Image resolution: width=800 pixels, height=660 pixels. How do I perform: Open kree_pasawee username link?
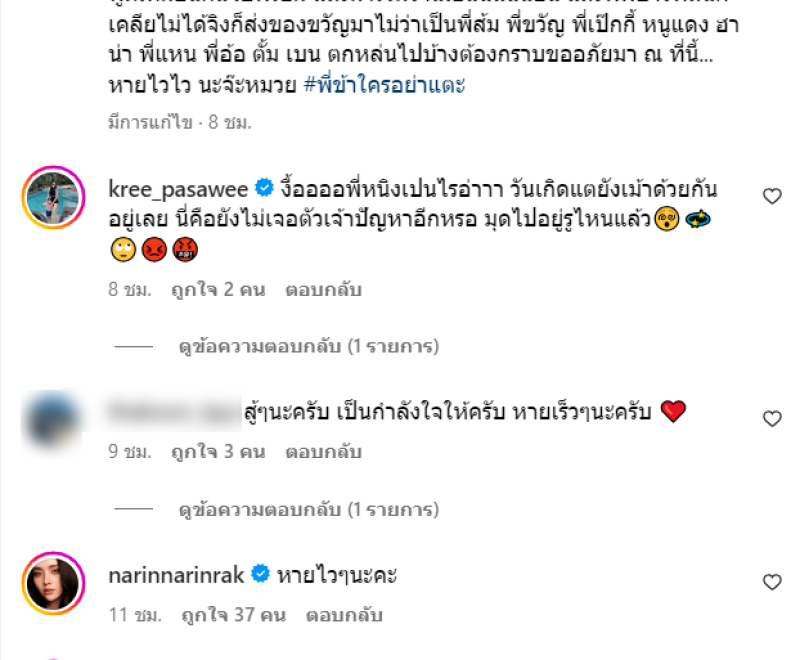(x=178, y=189)
